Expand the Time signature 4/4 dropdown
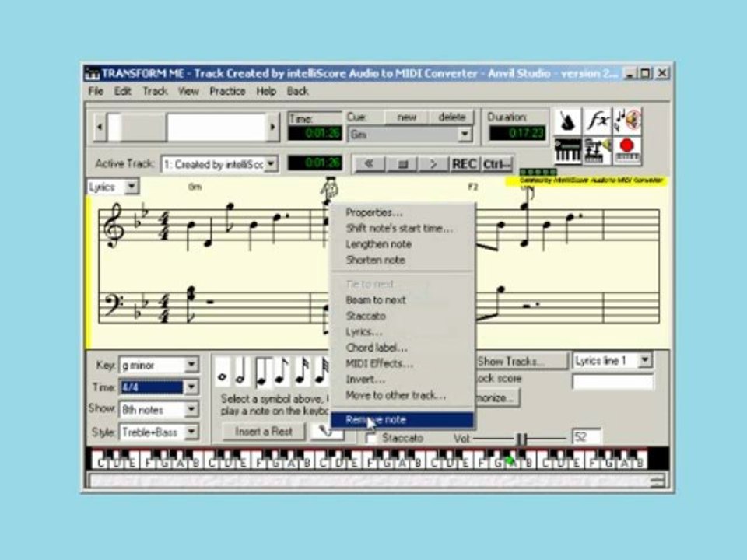The height and width of the screenshot is (560, 747). coord(191,387)
